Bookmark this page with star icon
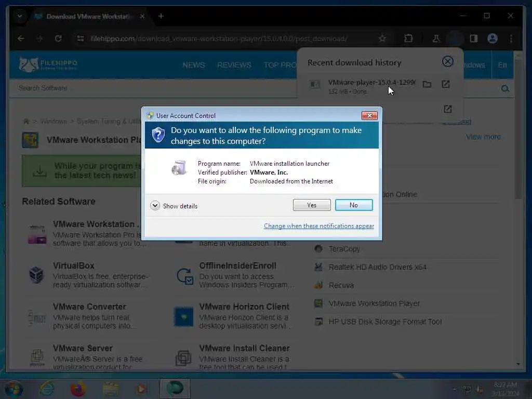This screenshot has height=399, width=532. coord(382,38)
